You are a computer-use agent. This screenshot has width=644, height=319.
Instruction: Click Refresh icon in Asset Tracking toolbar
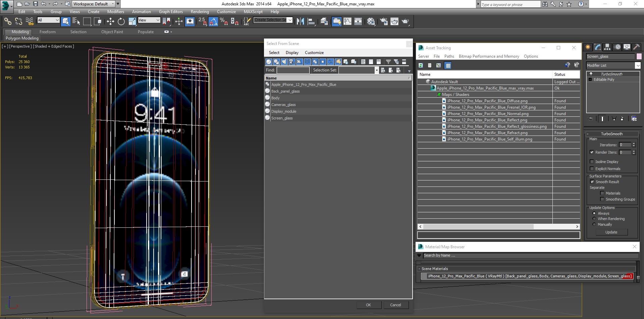pyautogui.click(x=421, y=65)
